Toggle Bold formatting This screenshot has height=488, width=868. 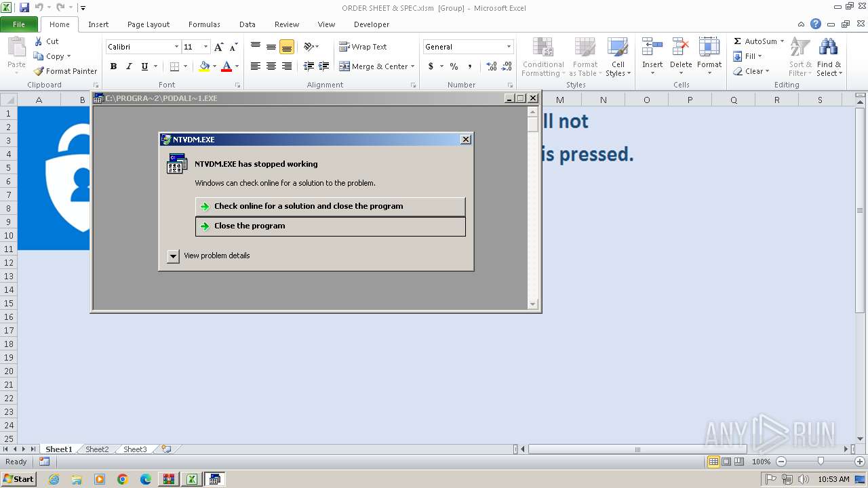113,66
